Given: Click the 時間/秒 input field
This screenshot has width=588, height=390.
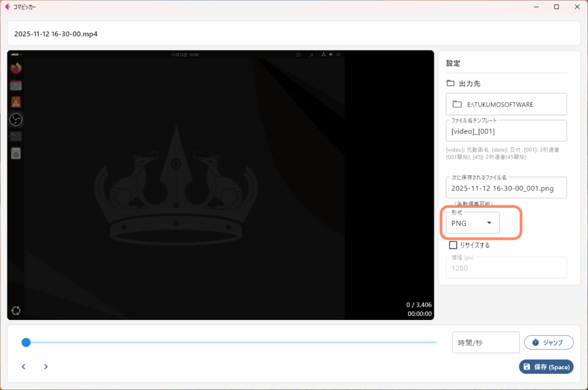Looking at the screenshot, I should click(x=485, y=342).
